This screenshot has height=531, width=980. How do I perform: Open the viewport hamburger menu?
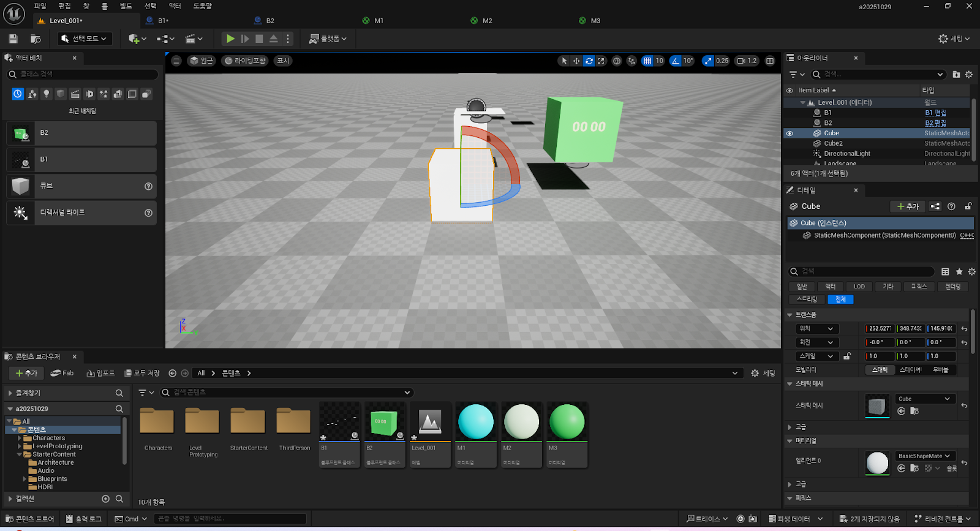pyautogui.click(x=176, y=61)
